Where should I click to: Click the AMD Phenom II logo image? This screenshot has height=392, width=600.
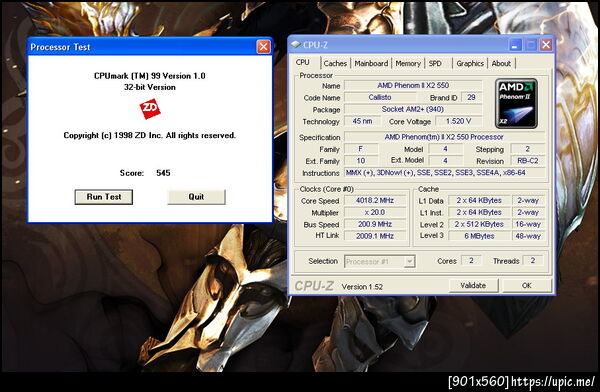[x=516, y=103]
